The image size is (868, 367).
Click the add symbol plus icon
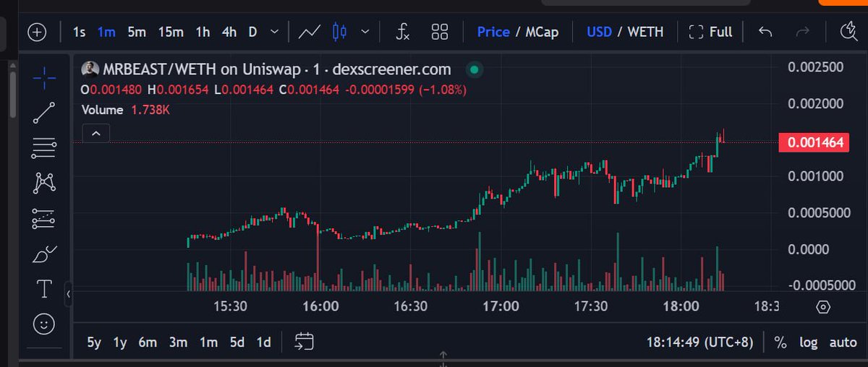37,32
